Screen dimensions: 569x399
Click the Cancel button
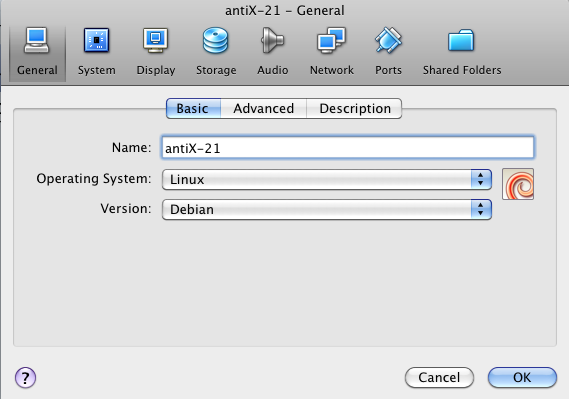pyautogui.click(x=439, y=378)
